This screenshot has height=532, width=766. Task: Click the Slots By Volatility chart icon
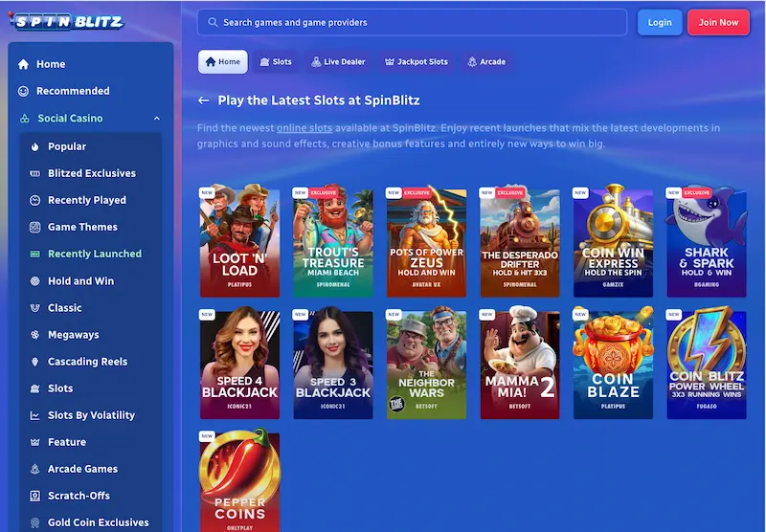pyautogui.click(x=34, y=415)
